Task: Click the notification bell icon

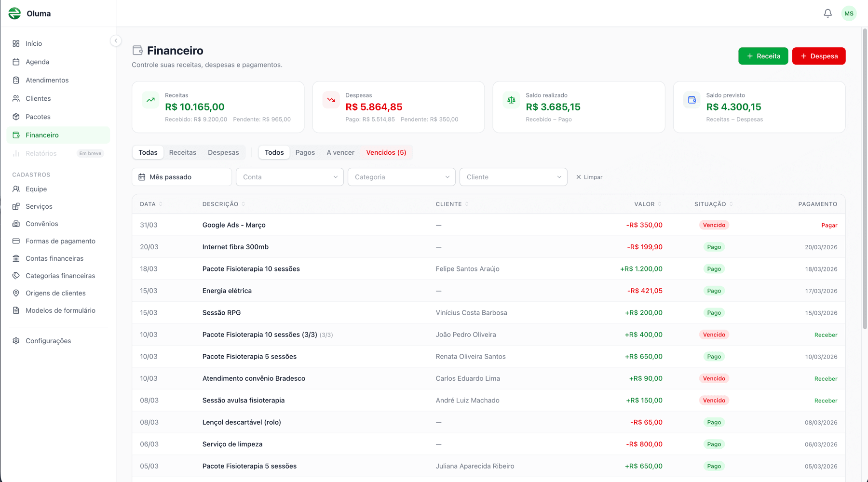Action: click(x=828, y=13)
